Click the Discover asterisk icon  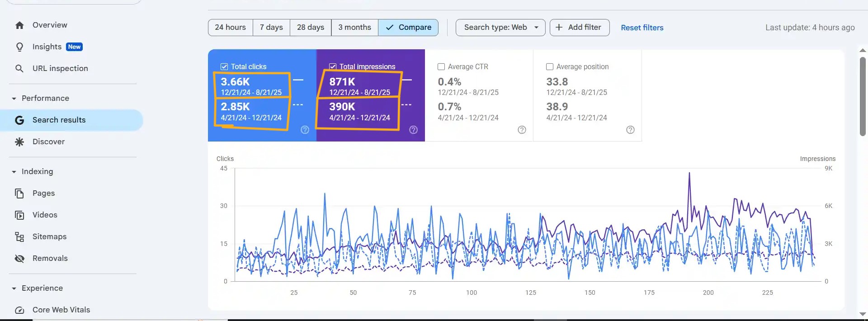coord(19,142)
